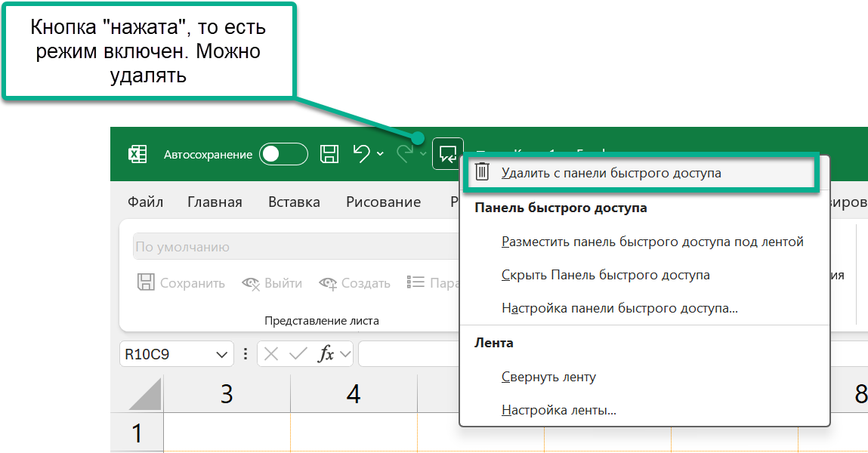Open Настройка ленты option
Viewport: 868px width, 453px height.
(558, 411)
